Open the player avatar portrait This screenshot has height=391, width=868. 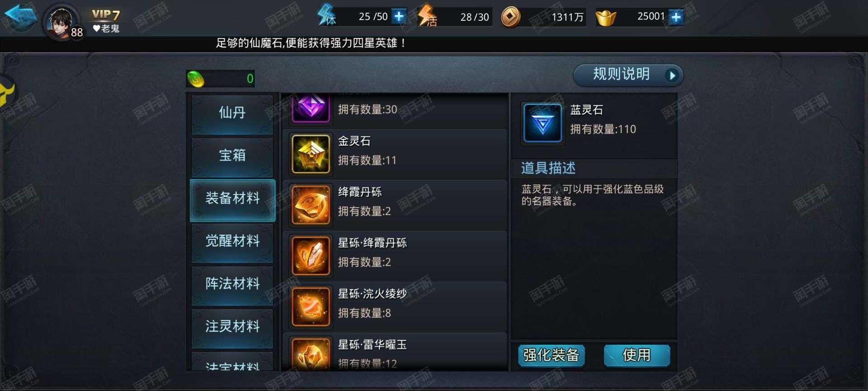61,22
